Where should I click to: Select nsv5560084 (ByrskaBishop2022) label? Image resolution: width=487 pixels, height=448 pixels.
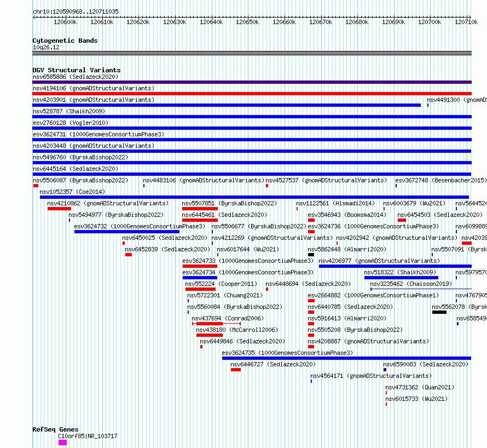235,307
